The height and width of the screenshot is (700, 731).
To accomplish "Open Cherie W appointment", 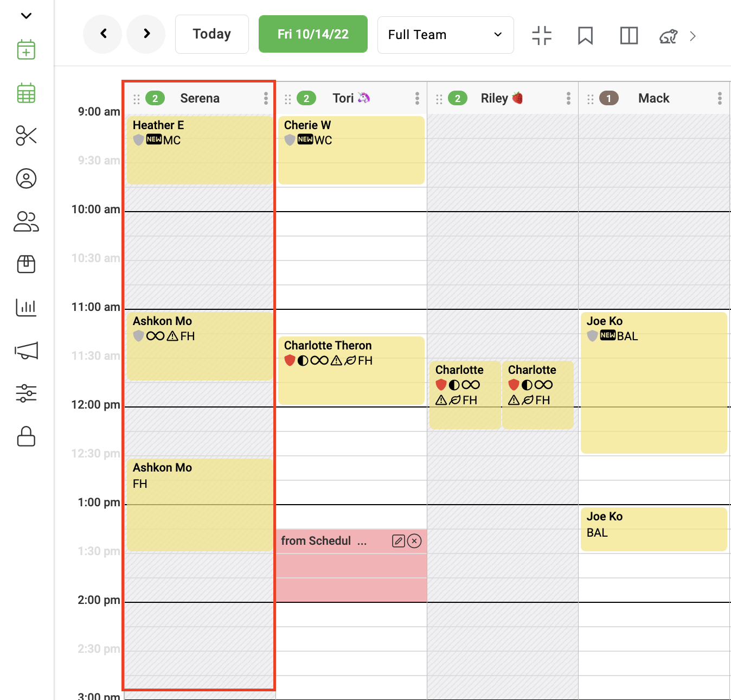I will (351, 150).
